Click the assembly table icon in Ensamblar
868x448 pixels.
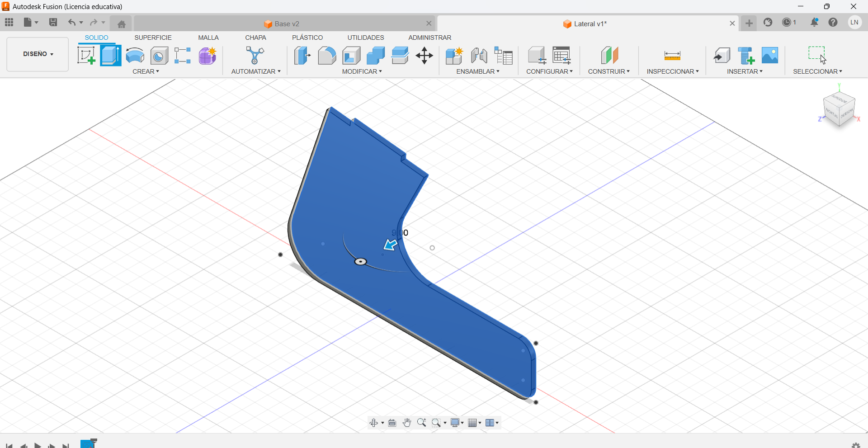click(x=503, y=56)
